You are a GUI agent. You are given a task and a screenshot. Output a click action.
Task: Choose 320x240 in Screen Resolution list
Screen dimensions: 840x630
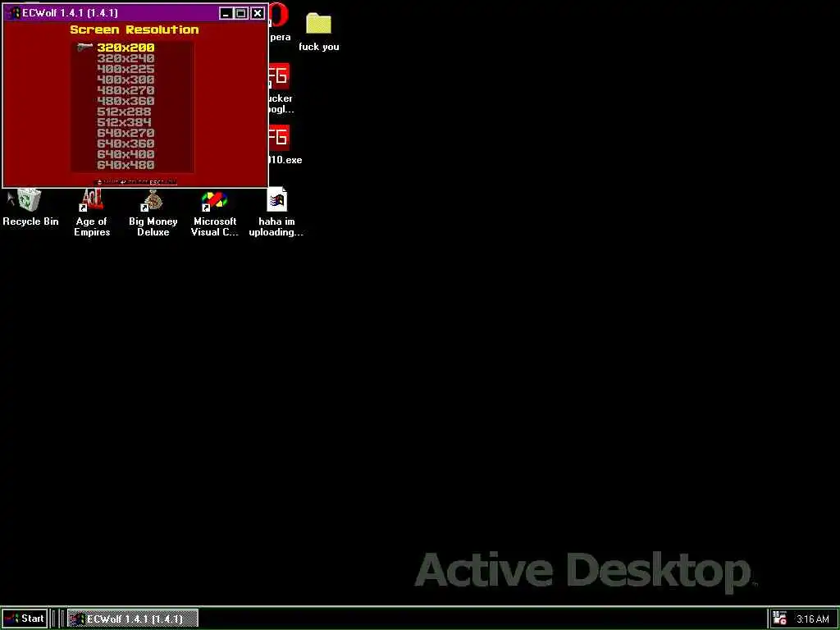pos(126,58)
